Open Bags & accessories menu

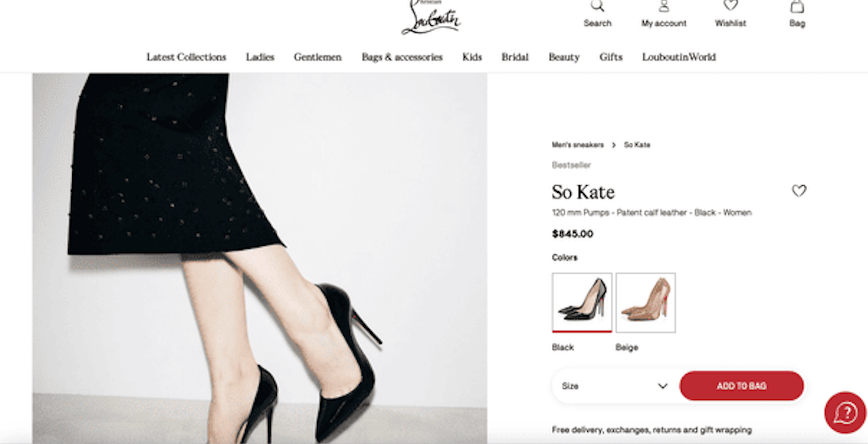[402, 57]
